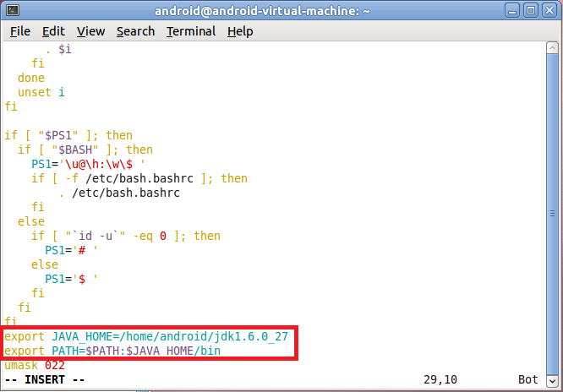Maximize the terminal window
This screenshot has height=392, width=563.
(x=531, y=11)
